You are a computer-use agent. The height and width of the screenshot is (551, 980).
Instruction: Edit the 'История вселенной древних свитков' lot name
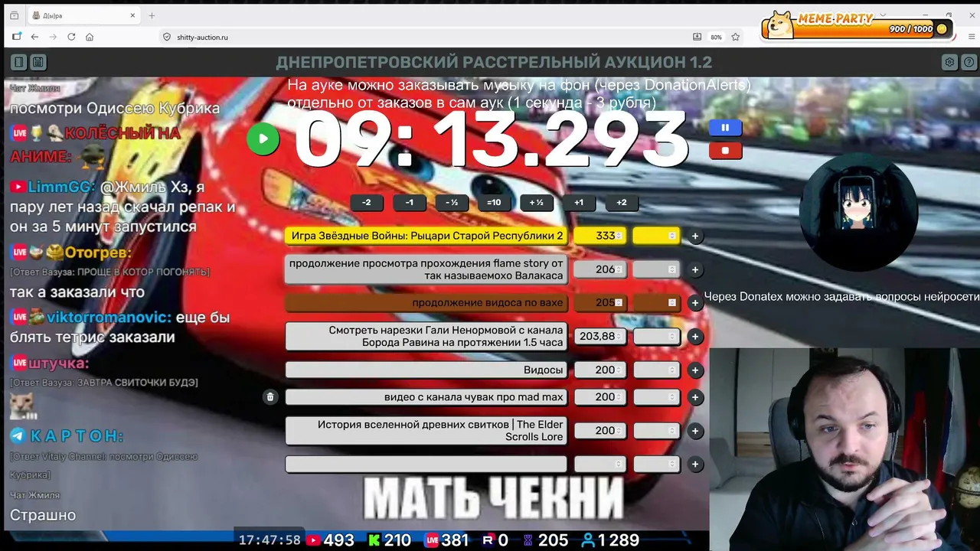point(426,431)
